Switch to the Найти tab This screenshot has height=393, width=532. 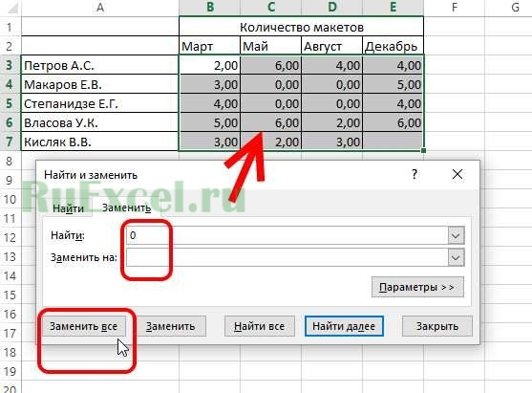68,207
